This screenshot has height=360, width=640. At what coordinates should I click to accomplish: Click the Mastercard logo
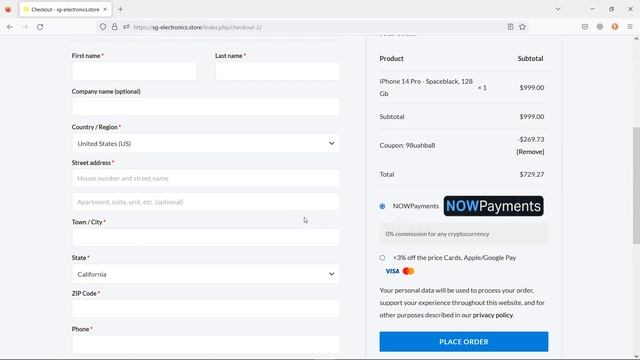click(x=408, y=271)
